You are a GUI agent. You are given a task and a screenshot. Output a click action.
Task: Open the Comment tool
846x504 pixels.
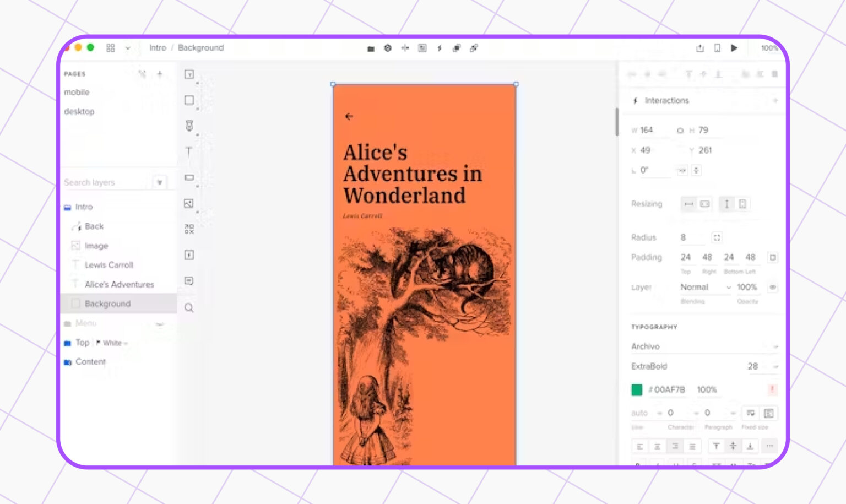[x=188, y=281]
